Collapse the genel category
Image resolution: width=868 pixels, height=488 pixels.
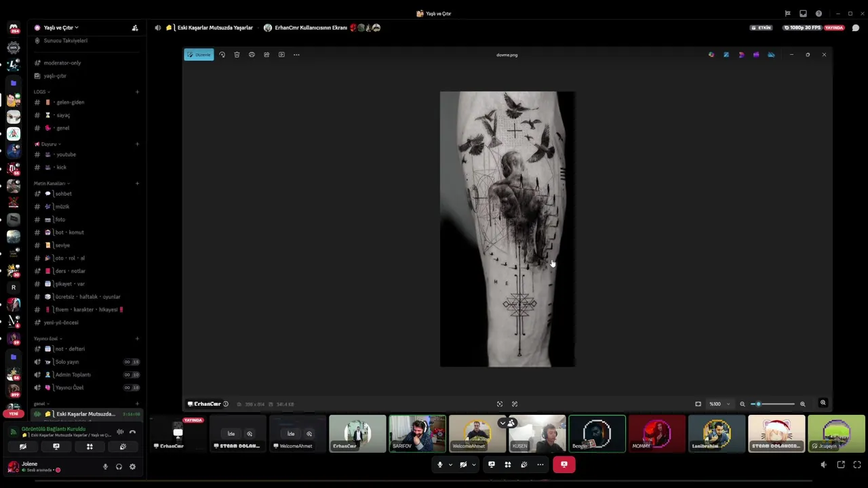tap(41, 403)
